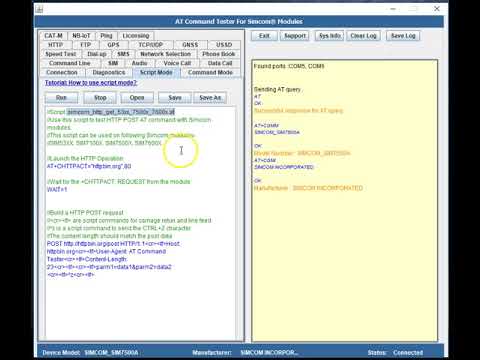The height and width of the screenshot is (360, 480).
Task: Select the Phone Book tab
Action: (x=219, y=54)
